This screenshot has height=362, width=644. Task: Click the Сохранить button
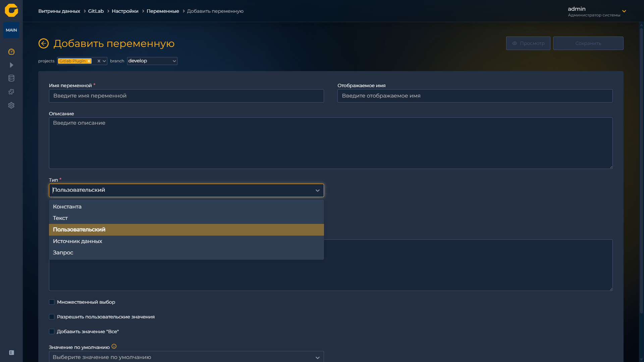pos(588,43)
